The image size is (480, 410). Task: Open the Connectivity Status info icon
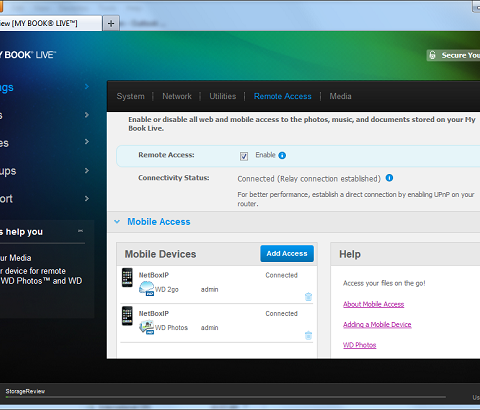click(x=389, y=178)
